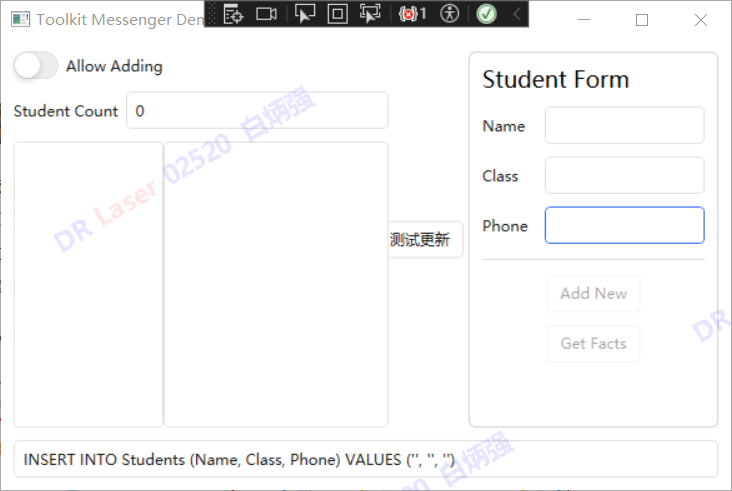Minimize the Toolkit Messenger window
732x491 pixels.
[x=584, y=20]
